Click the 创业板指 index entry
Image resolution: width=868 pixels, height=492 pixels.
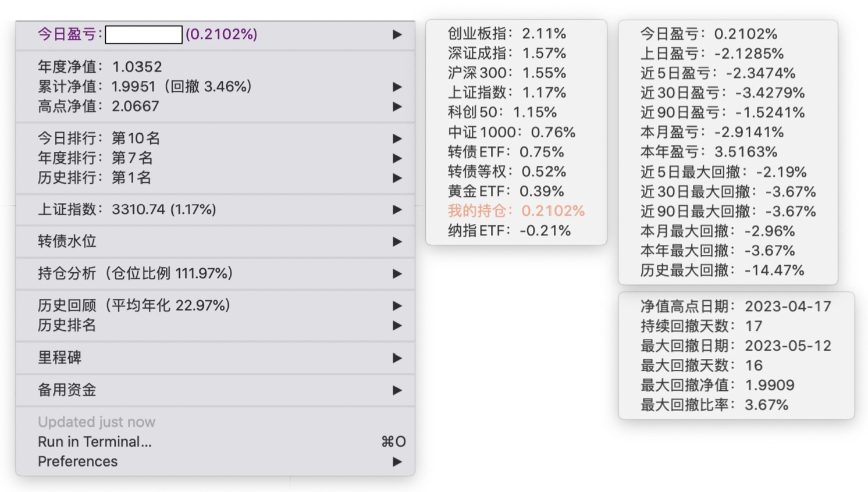pos(507,33)
